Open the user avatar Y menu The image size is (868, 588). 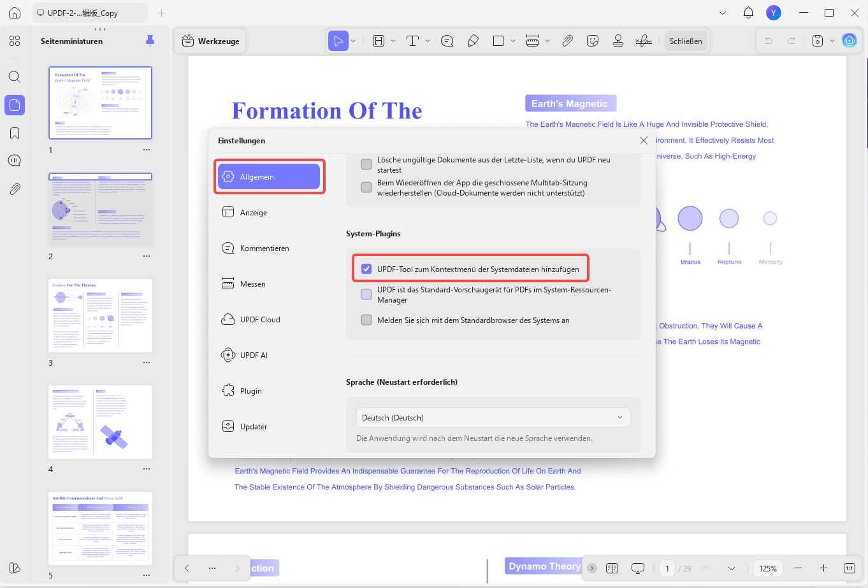pyautogui.click(x=774, y=13)
